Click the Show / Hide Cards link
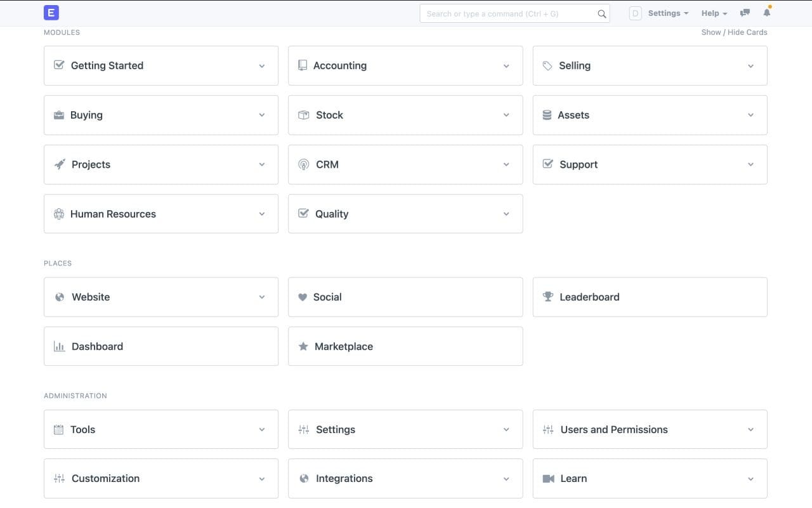 [x=734, y=32]
